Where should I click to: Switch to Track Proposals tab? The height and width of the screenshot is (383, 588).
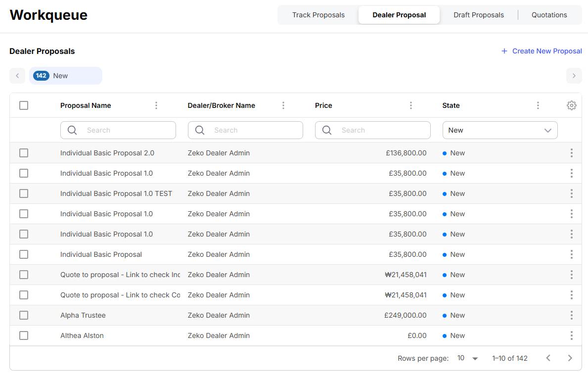pyautogui.click(x=318, y=15)
